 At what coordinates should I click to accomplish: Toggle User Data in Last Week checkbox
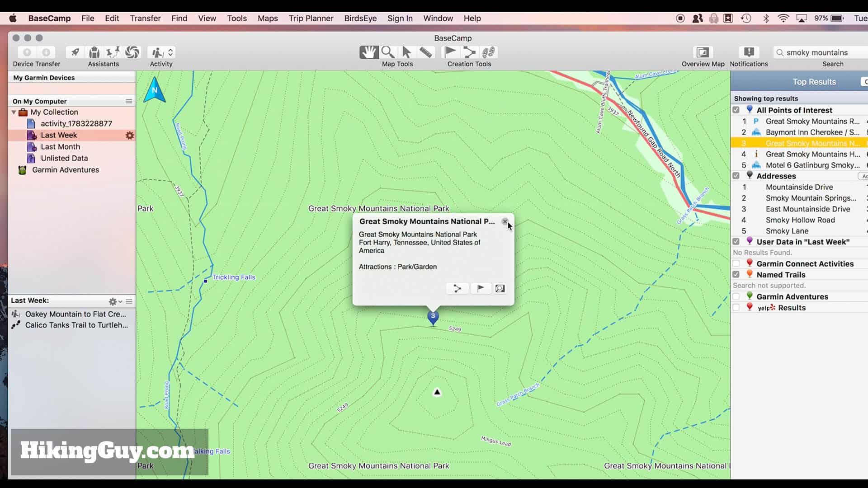click(736, 242)
